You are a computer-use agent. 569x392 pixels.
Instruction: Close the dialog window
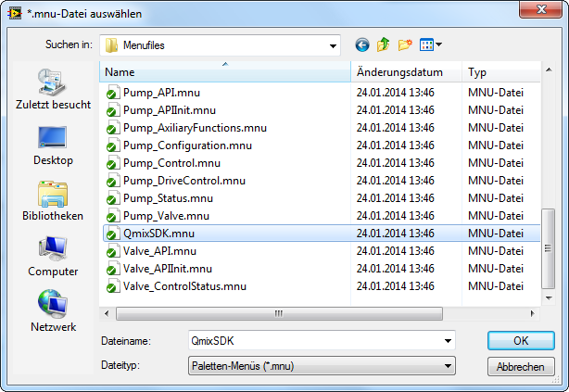click(x=540, y=8)
